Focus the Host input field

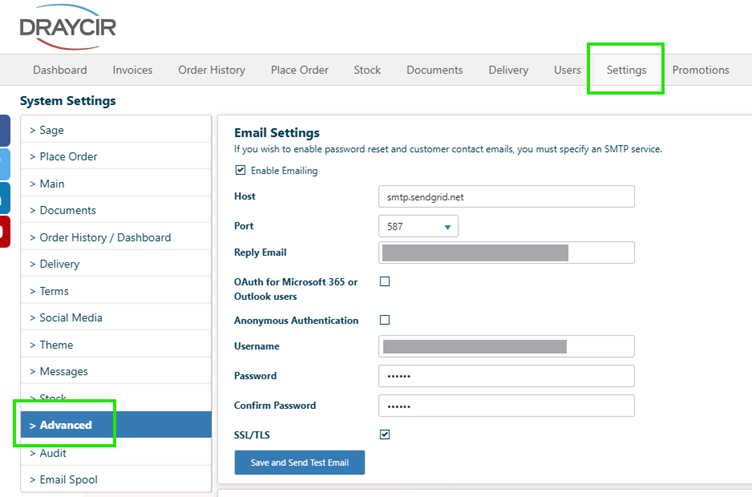(x=506, y=197)
